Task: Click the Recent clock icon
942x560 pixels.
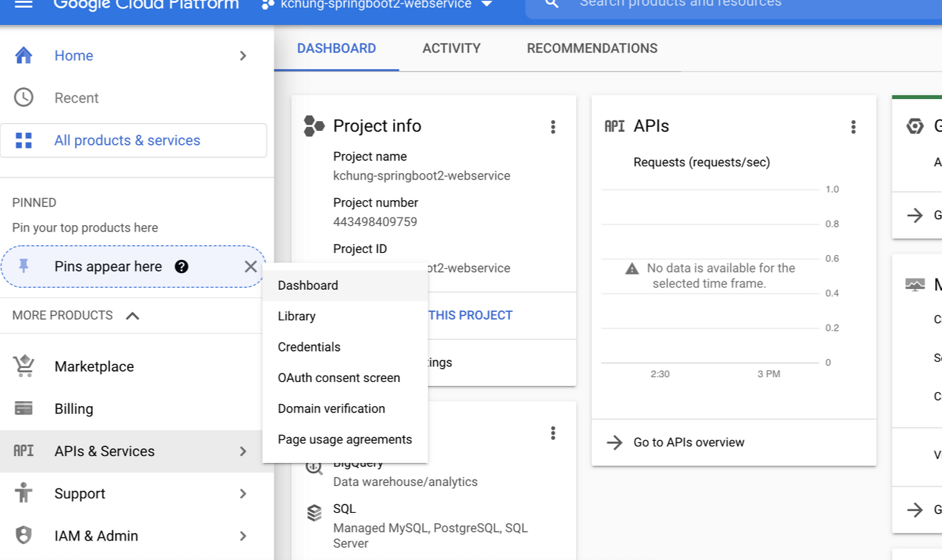Action: point(24,98)
